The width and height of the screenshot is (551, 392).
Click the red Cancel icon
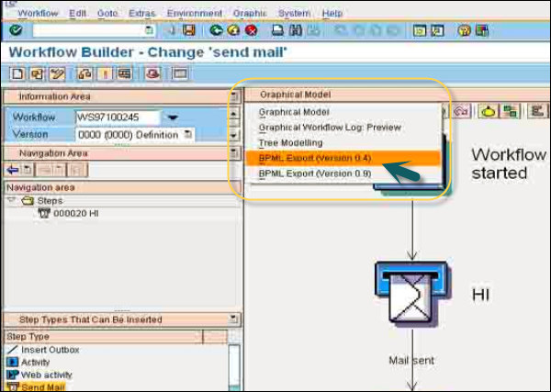pyautogui.click(x=252, y=30)
